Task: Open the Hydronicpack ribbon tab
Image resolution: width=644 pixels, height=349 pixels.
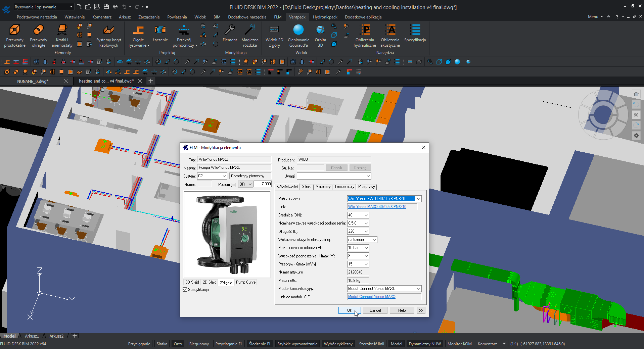Action: click(325, 17)
